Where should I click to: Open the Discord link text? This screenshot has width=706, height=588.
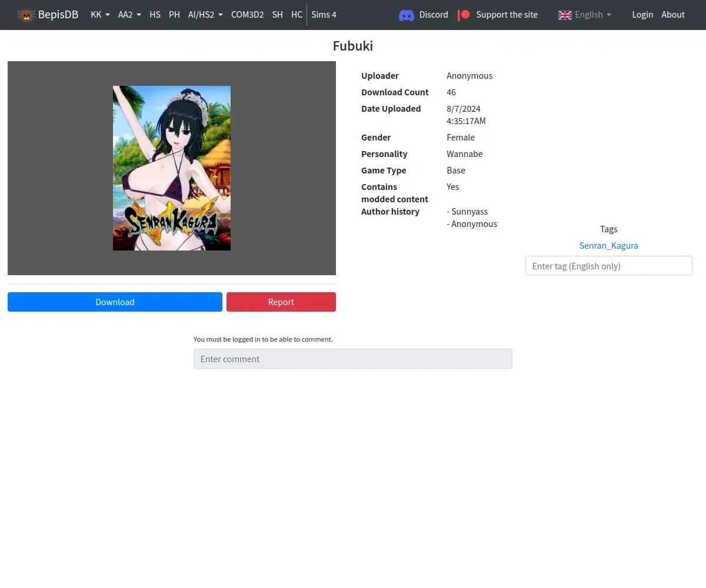[434, 15]
